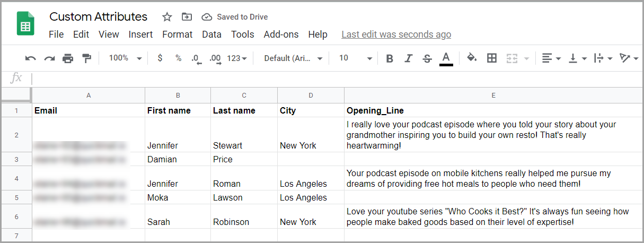Open the 123 number format dropdown
The height and width of the screenshot is (243, 644).
[237, 58]
